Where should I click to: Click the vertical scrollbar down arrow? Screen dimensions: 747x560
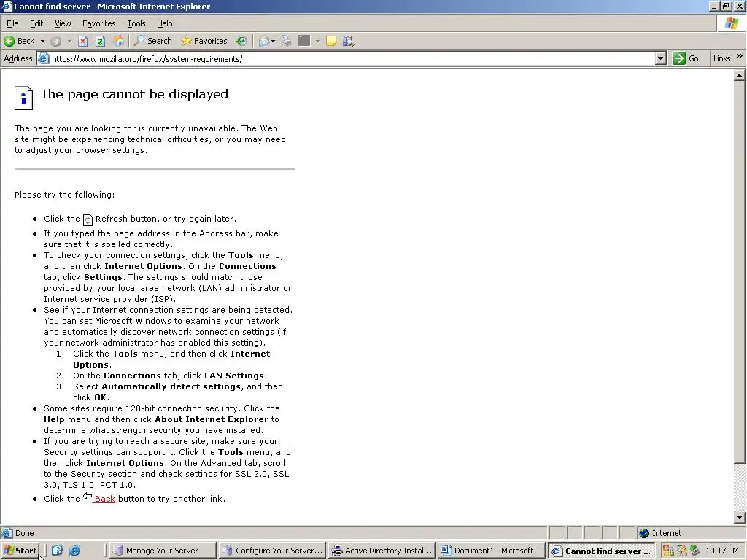tap(740, 518)
